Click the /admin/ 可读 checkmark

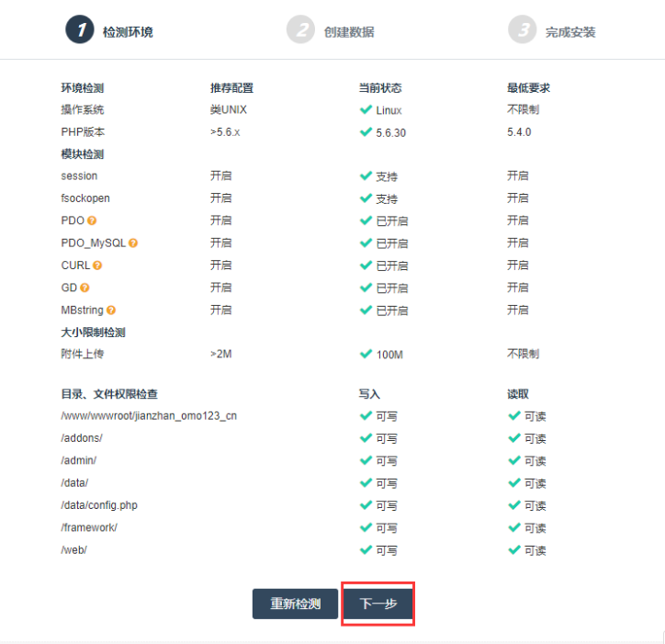click(x=514, y=460)
